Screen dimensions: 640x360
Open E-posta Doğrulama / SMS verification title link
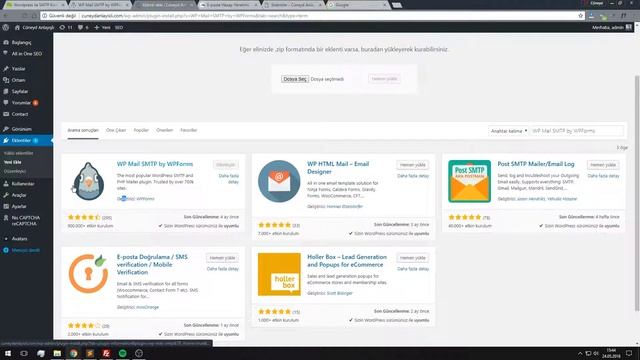click(152, 264)
